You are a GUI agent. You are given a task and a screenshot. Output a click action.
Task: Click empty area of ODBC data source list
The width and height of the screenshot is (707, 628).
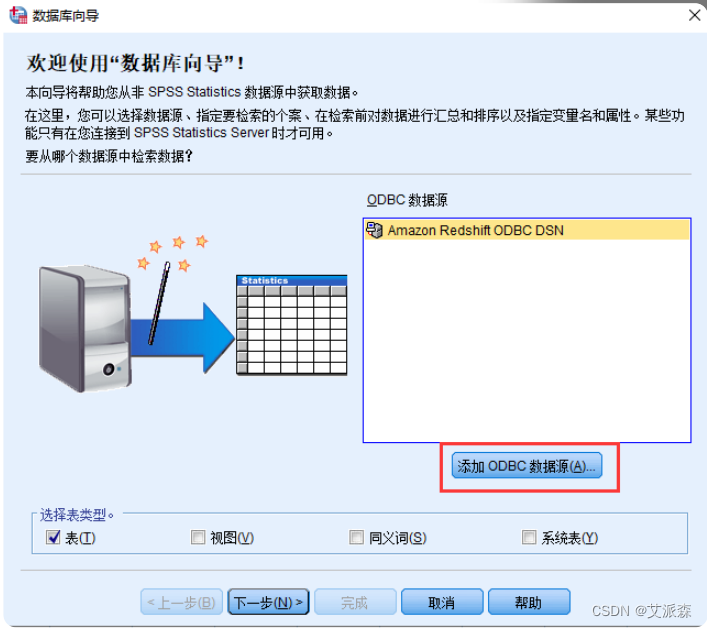tap(527, 340)
